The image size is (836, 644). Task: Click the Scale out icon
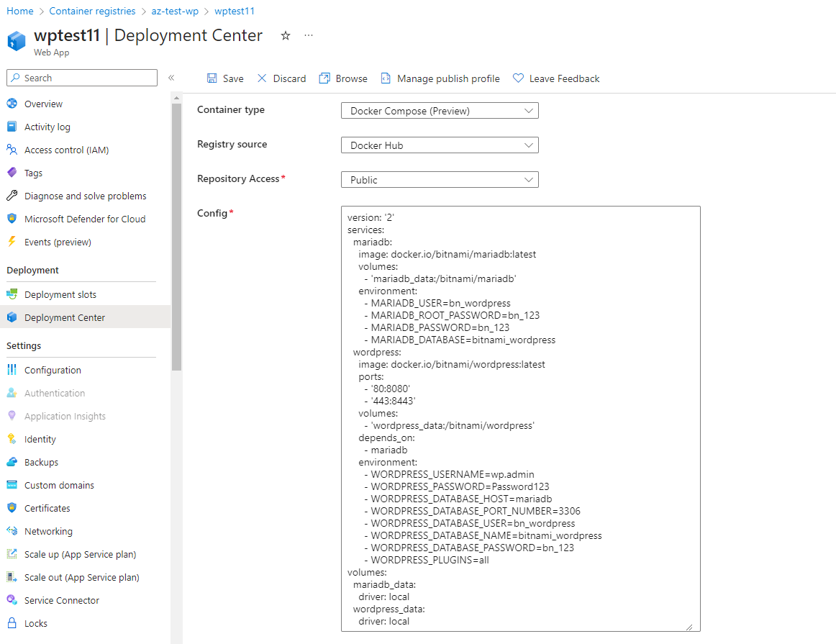pyautogui.click(x=12, y=577)
